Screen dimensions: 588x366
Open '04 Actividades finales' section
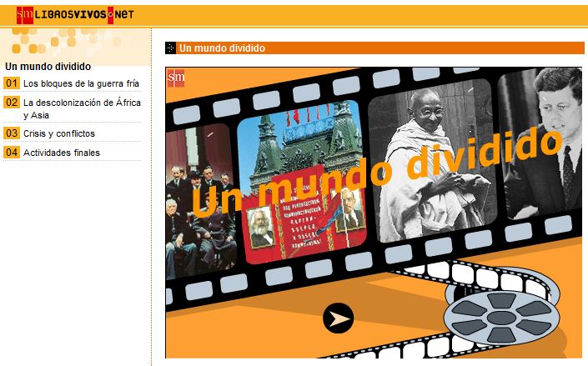click(x=52, y=153)
